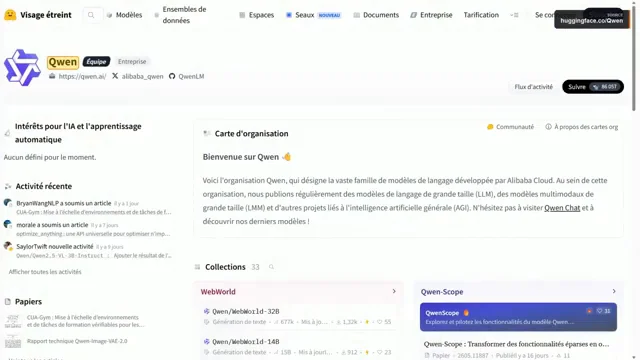
Task: Click the Qwen organization logo
Action: 22,67
